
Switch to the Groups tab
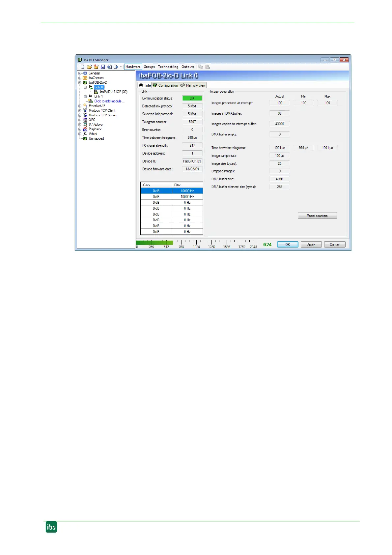pos(149,67)
